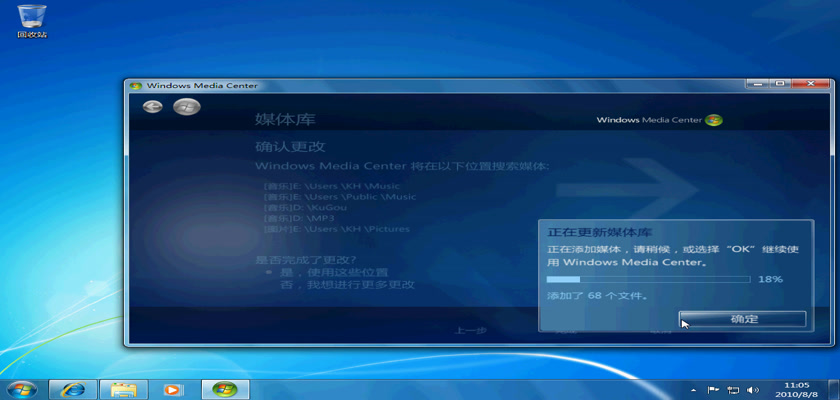The image size is (840, 400).
Task: Click the network tray icon
Action: (x=733, y=389)
